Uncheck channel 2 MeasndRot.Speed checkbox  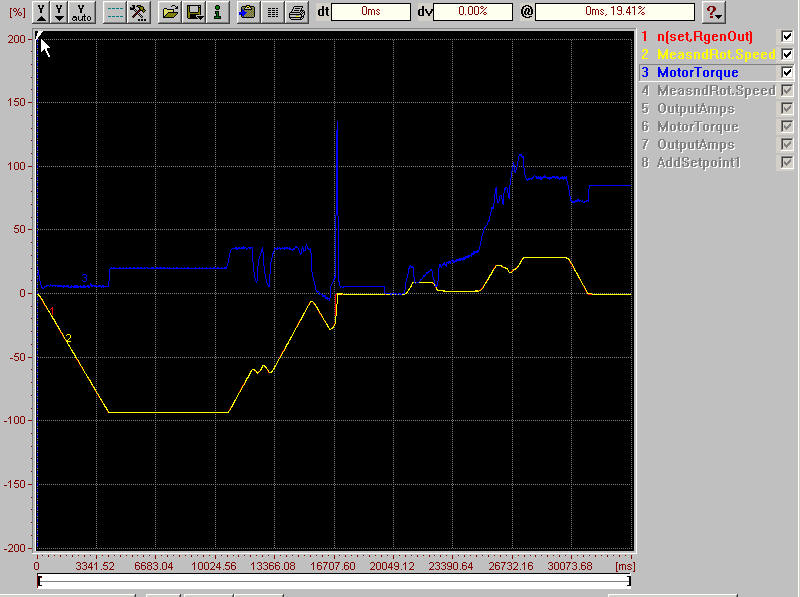787,54
